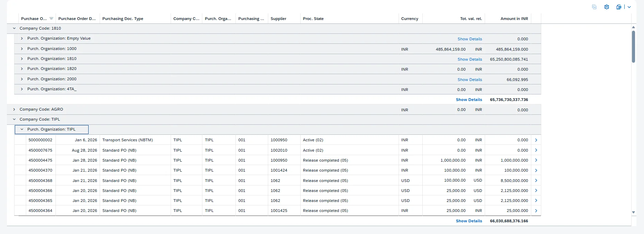
Task: Show Details for Purch. Organization 2000
Action: 470,80
